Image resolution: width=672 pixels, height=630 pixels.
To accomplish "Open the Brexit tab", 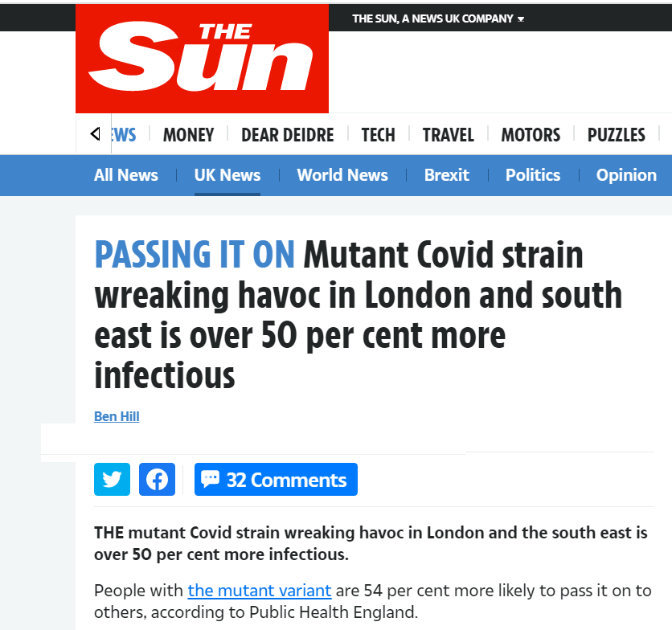I will [x=446, y=175].
